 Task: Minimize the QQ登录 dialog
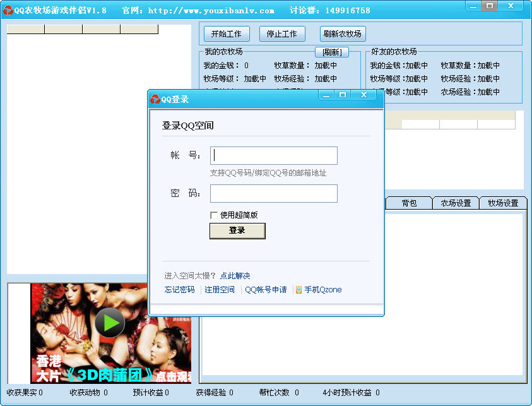point(326,95)
